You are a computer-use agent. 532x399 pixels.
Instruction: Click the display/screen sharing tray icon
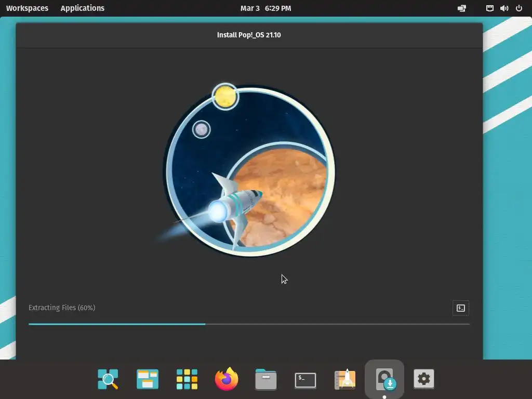(x=462, y=8)
